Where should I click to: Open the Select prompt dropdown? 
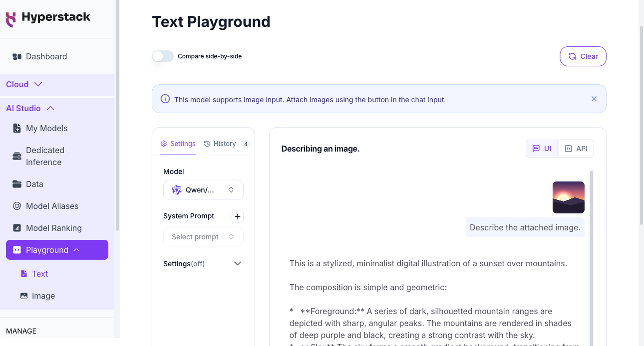(203, 237)
